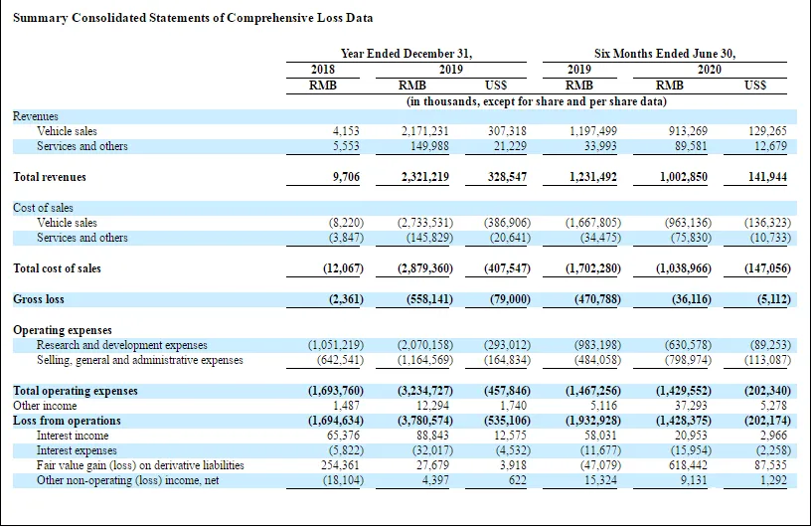Select the Year Ended December 31 header
812x527 pixels.
406,54
